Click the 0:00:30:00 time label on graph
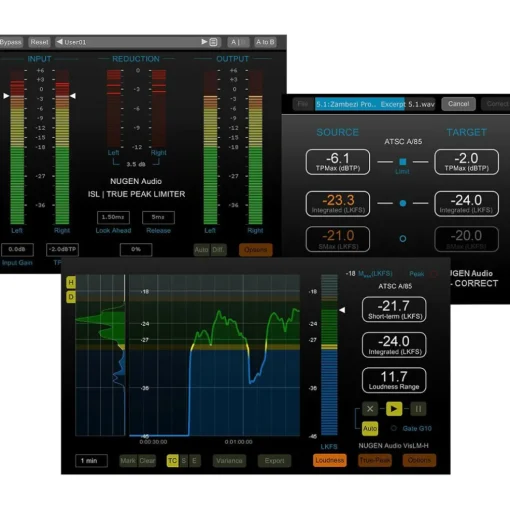510x510 pixels. pyautogui.click(x=153, y=442)
